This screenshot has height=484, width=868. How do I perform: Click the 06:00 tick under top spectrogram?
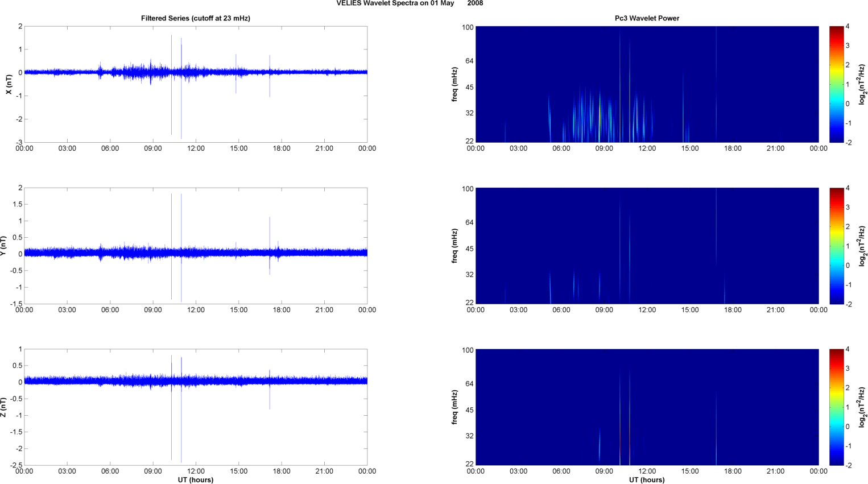[561, 148]
